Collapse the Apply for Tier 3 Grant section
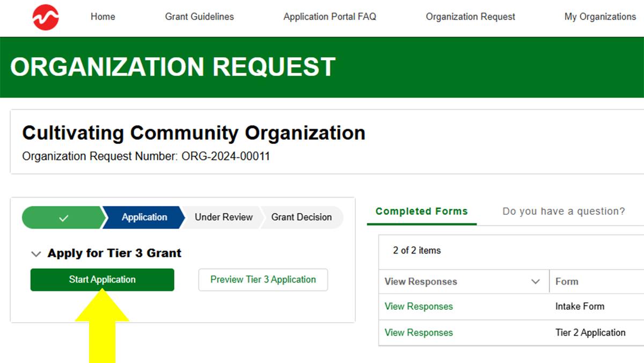This screenshot has width=644, height=363. [x=36, y=253]
